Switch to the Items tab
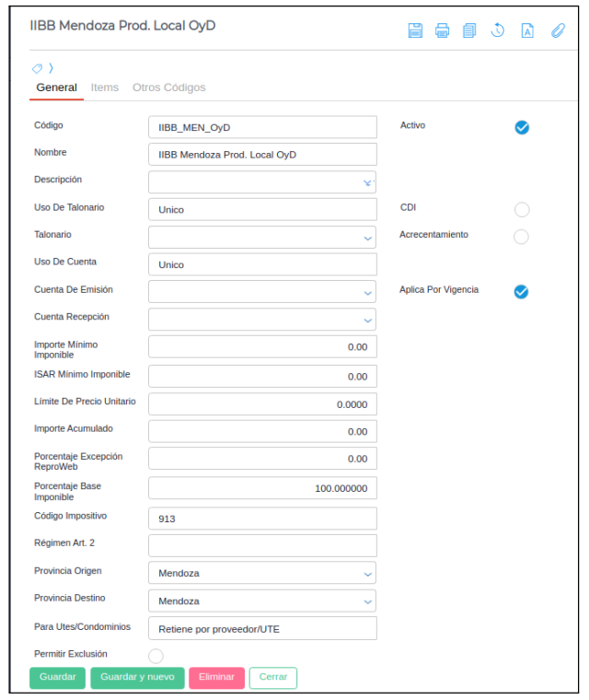The image size is (589, 700). coord(105,87)
